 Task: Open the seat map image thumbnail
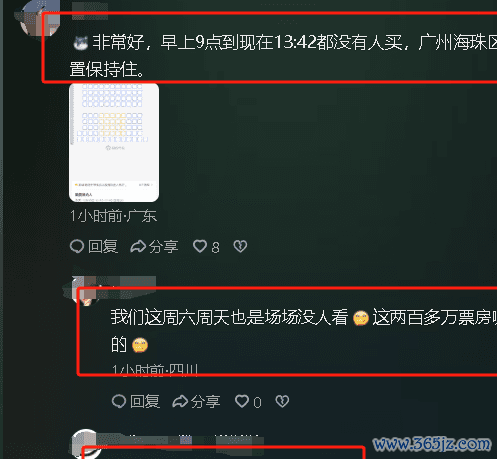click(x=114, y=143)
